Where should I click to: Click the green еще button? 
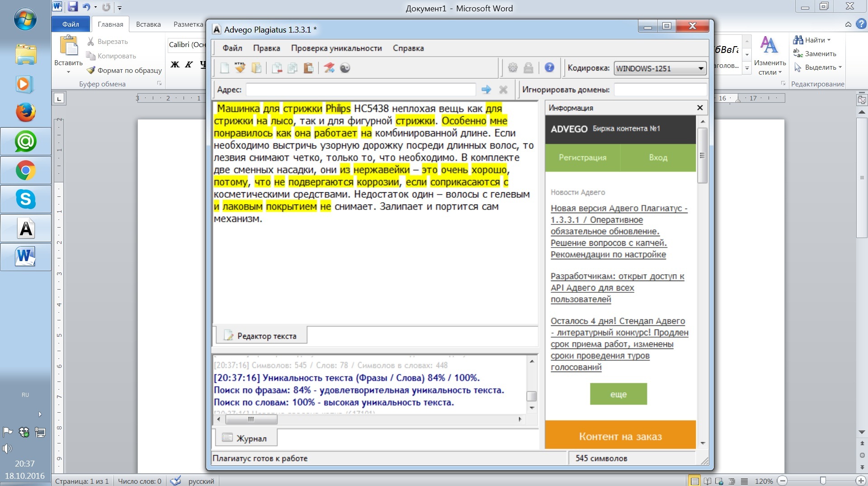618,394
